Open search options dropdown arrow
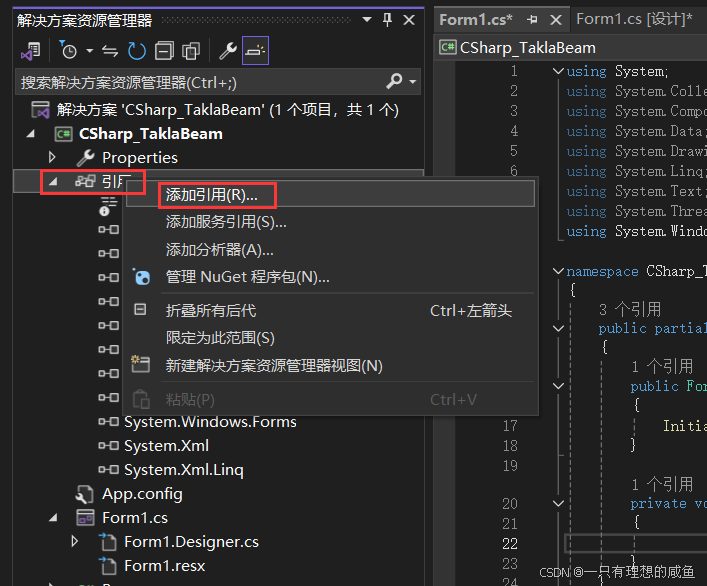Screen dimensions: 707x586 pos(413,82)
